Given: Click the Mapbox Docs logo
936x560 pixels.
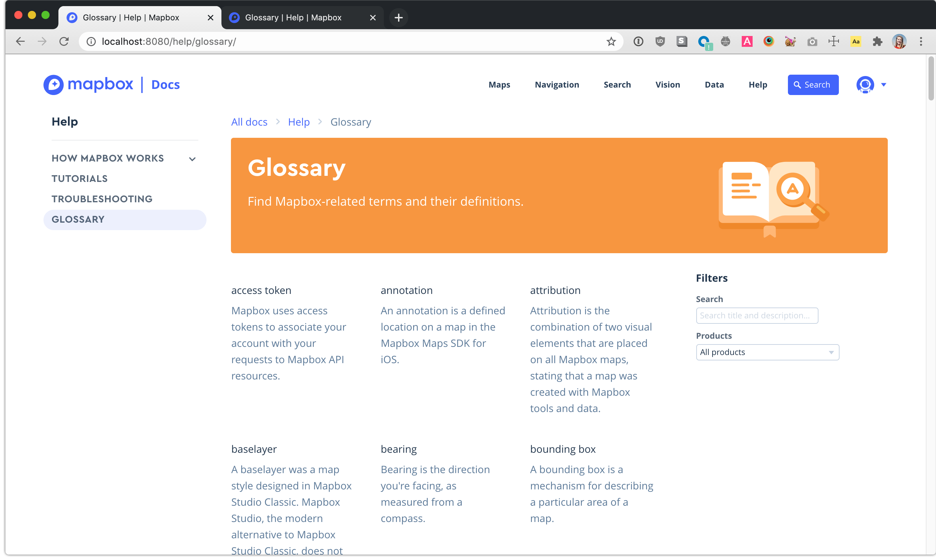Looking at the screenshot, I should [x=112, y=85].
